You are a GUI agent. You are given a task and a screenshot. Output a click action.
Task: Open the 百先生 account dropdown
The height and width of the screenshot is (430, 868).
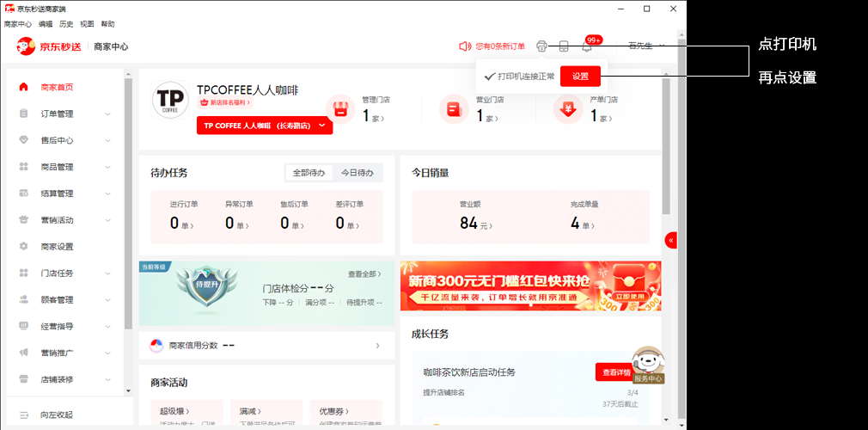[x=646, y=46]
